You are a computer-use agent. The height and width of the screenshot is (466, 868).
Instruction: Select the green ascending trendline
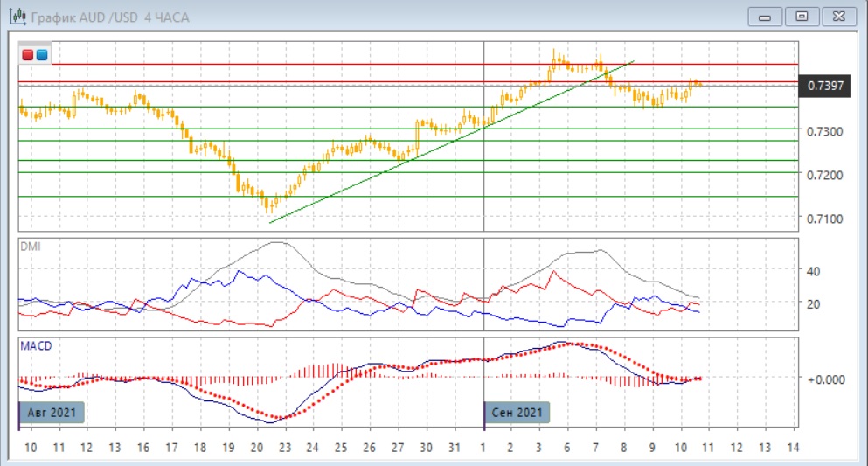click(393, 168)
